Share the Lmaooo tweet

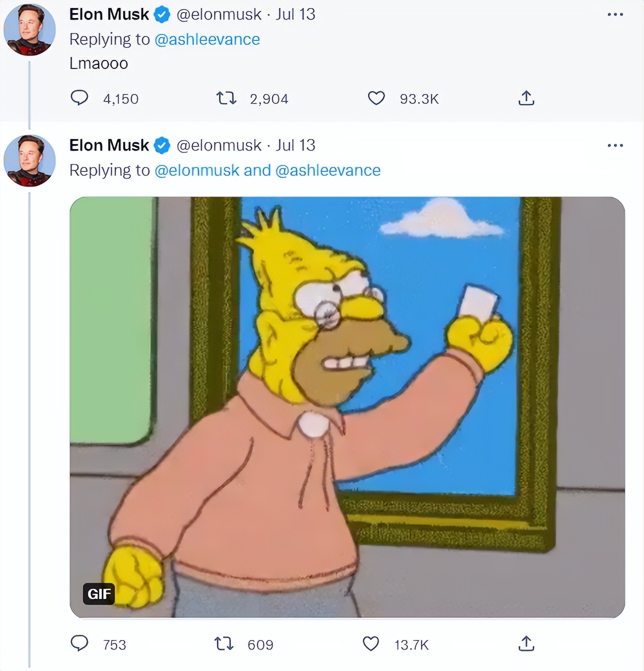click(x=526, y=98)
